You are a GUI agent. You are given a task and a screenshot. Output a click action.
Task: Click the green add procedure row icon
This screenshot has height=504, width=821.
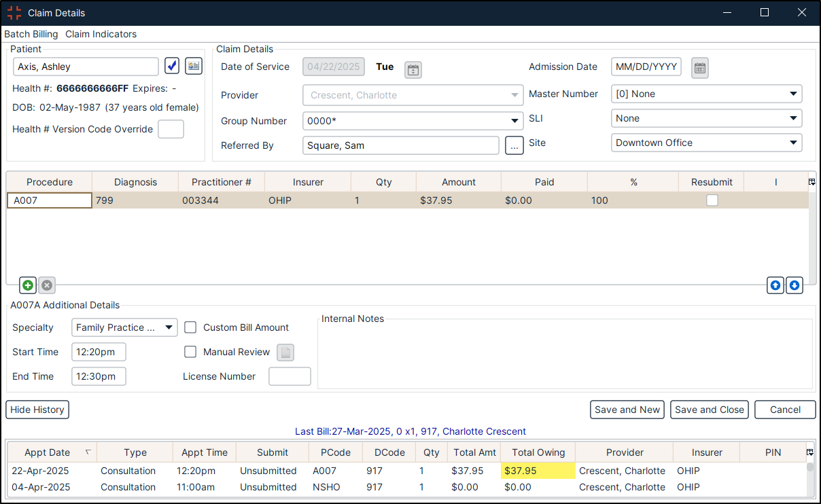[27, 285]
